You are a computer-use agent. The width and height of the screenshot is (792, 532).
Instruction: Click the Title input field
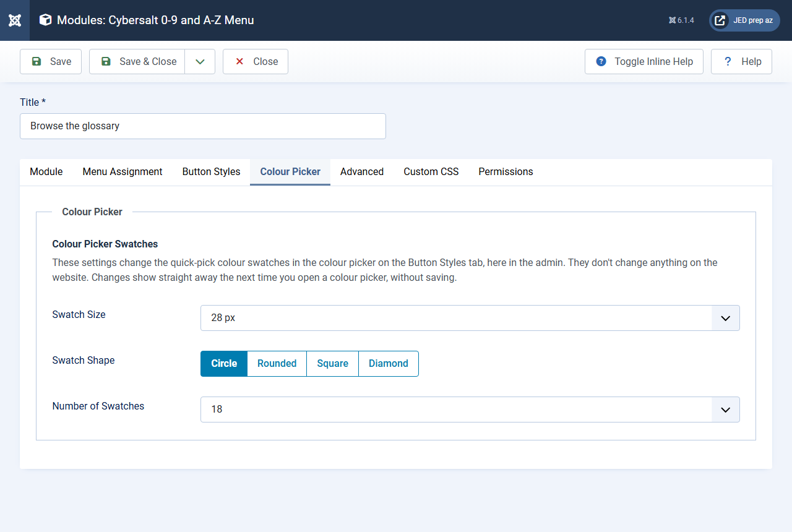(203, 126)
